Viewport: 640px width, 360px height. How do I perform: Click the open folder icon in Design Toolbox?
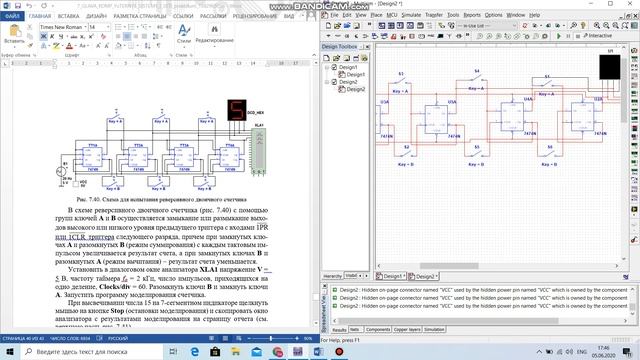336,58
